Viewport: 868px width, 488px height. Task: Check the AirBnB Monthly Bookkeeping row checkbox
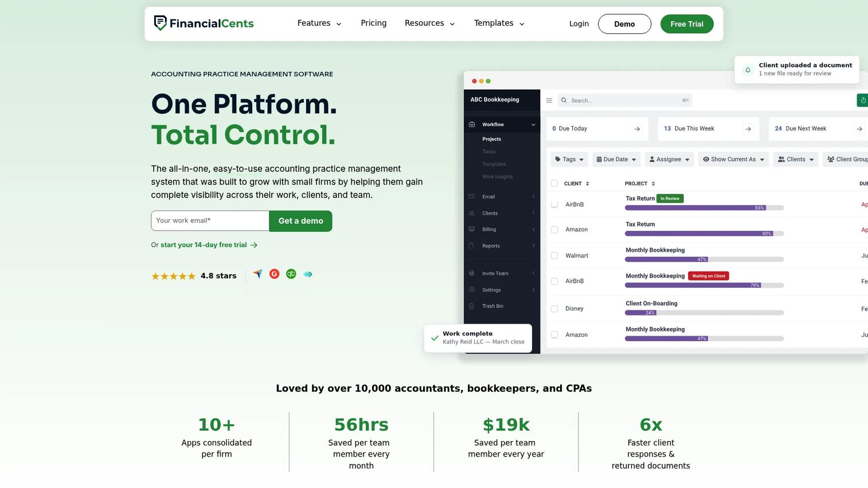(554, 281)
